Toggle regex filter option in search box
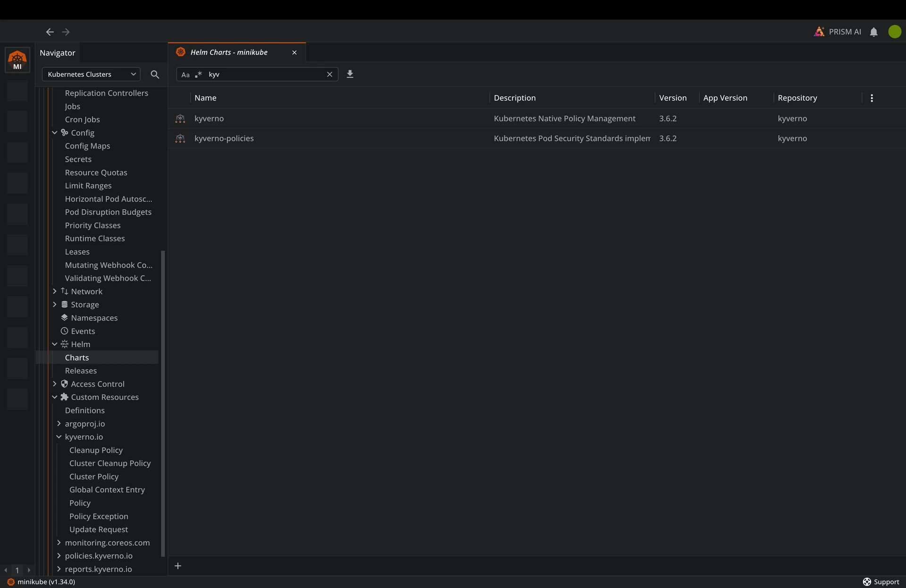 (x=199, y=75)
